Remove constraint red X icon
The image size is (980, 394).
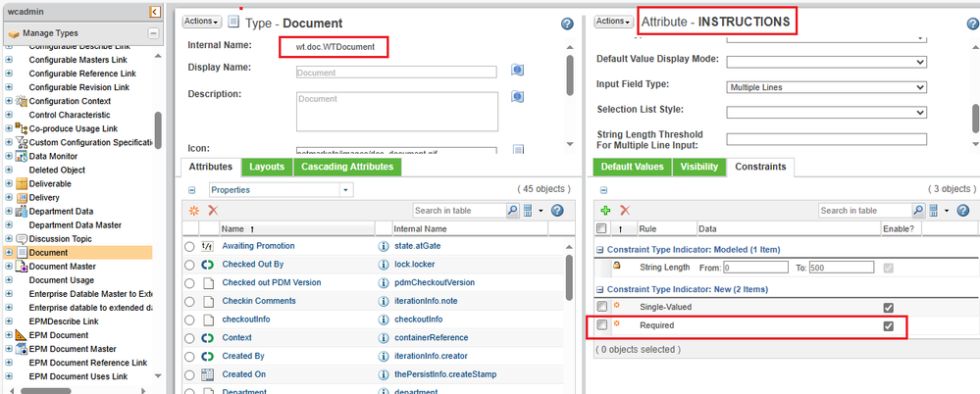coord(624,211)
